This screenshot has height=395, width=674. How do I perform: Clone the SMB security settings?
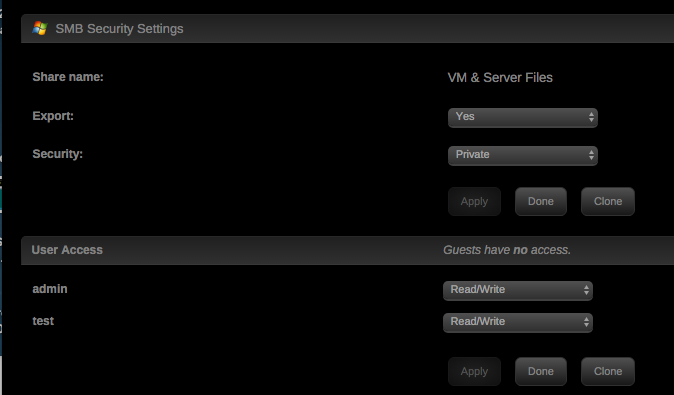click(x=608, y=201)
